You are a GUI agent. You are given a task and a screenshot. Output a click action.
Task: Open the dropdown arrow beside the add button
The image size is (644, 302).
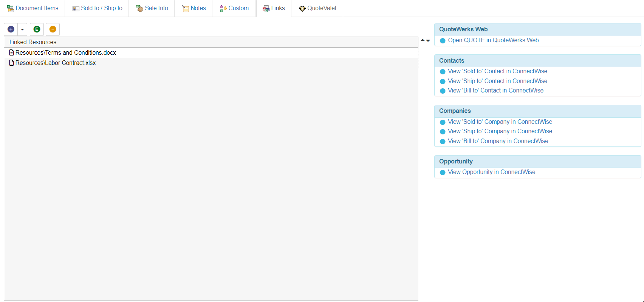coord(22,29)
